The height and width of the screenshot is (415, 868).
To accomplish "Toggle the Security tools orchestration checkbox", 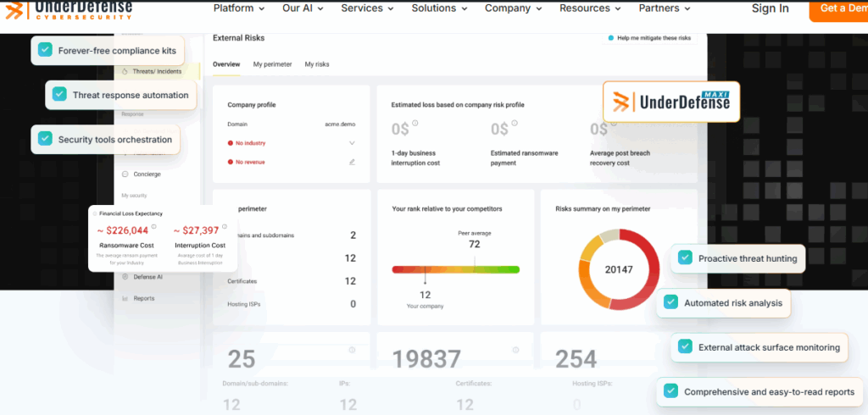I will click(46, 139).
